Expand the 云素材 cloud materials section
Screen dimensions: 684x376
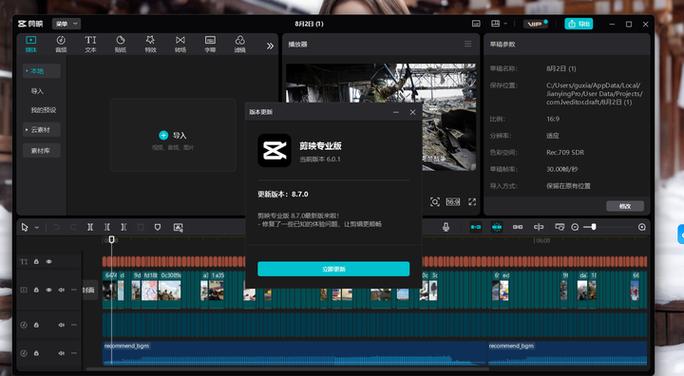(41, 130)
